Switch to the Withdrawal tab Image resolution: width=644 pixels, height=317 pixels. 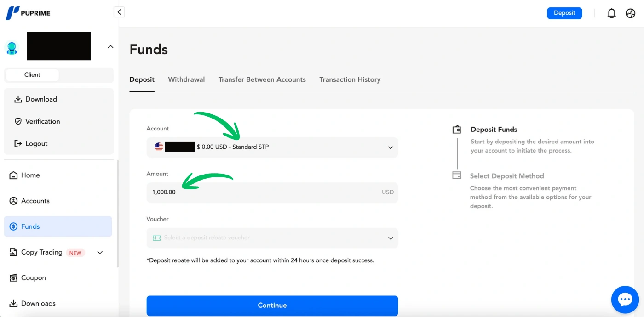[186, 79]
